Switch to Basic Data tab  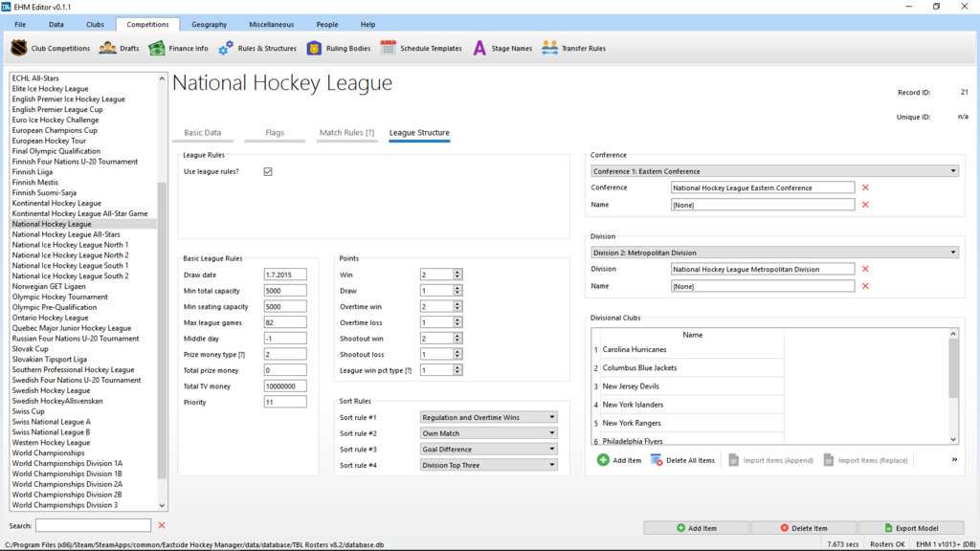click(203, 132)
